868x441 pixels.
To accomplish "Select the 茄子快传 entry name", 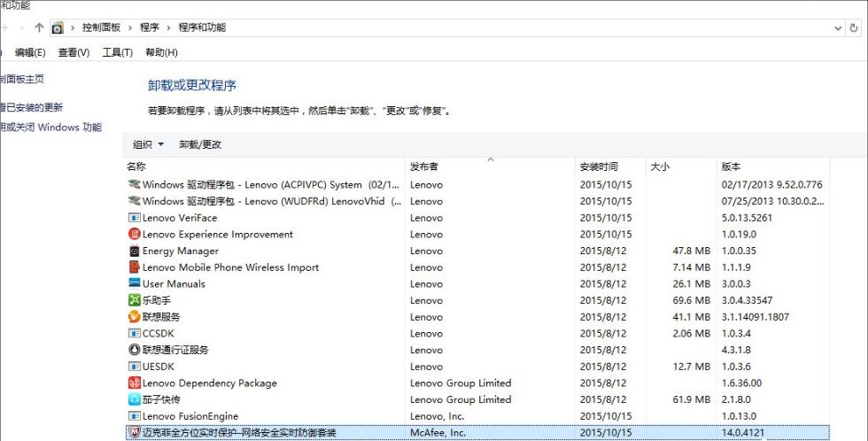I will [161, 399].
